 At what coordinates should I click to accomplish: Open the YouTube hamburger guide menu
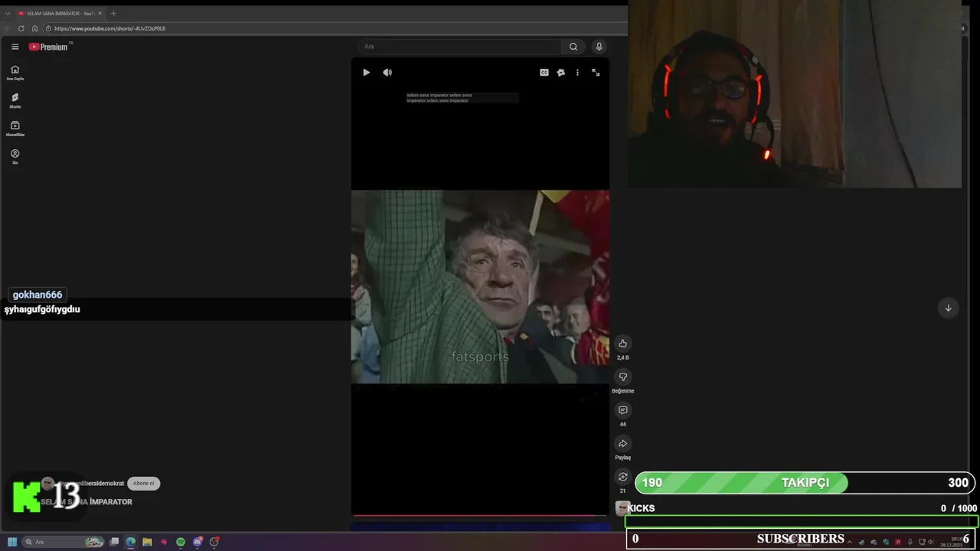tap(15, 47)
